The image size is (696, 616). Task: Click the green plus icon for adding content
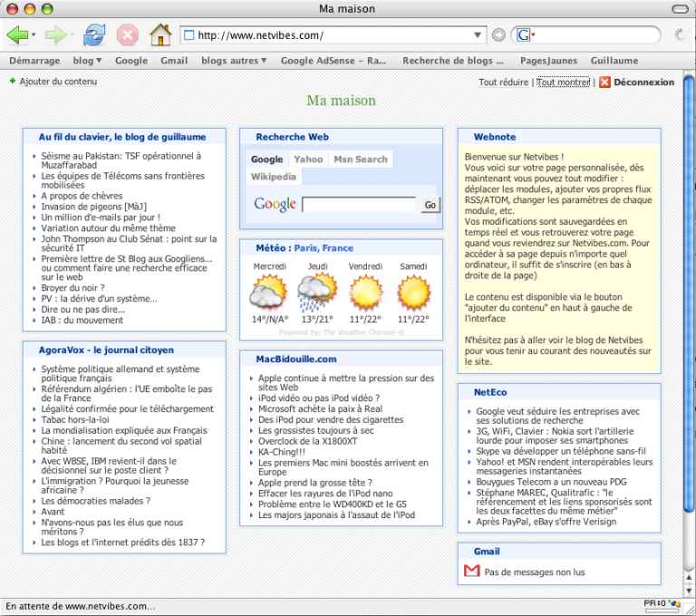[13, 81]
